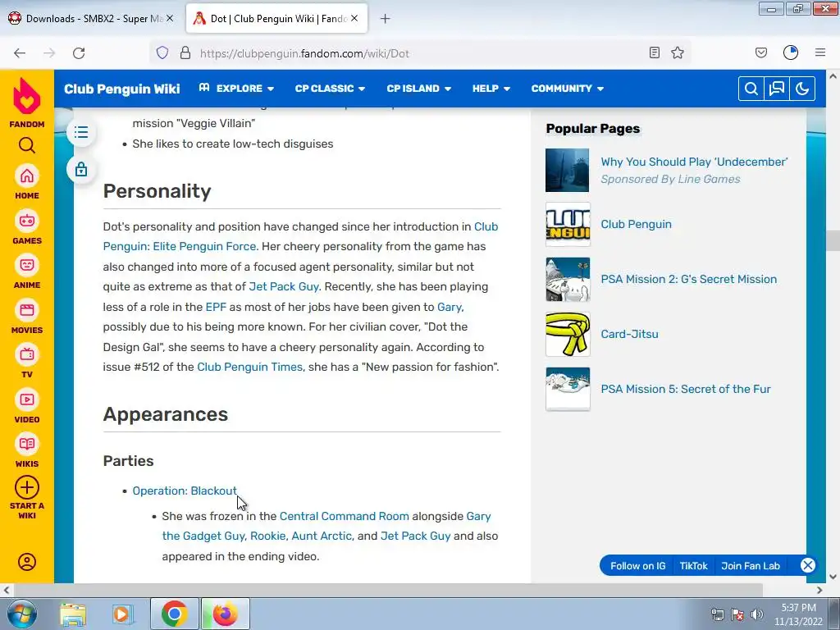Click the Club Penguin Wiki title

pyautogui.click(x=121, y=89)
